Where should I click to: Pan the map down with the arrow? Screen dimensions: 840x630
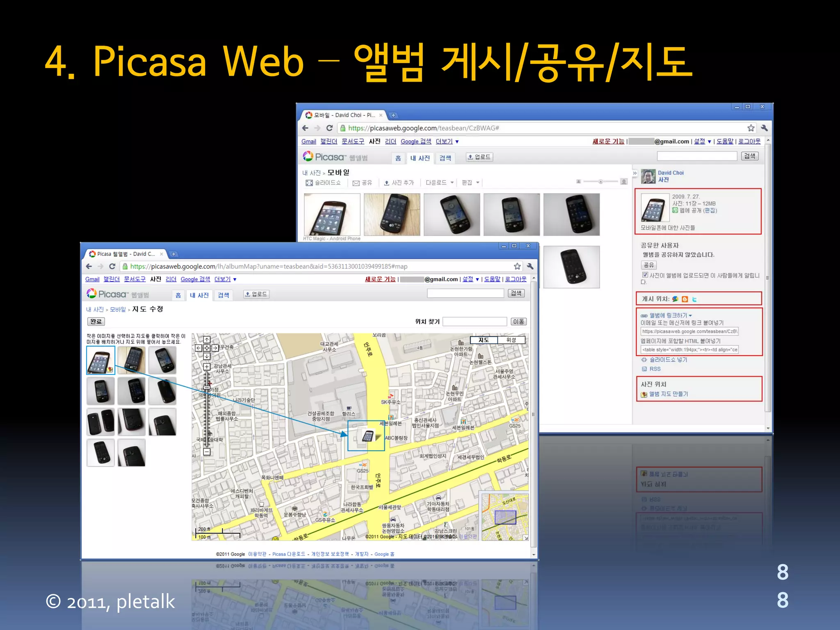tap(207, 356)
